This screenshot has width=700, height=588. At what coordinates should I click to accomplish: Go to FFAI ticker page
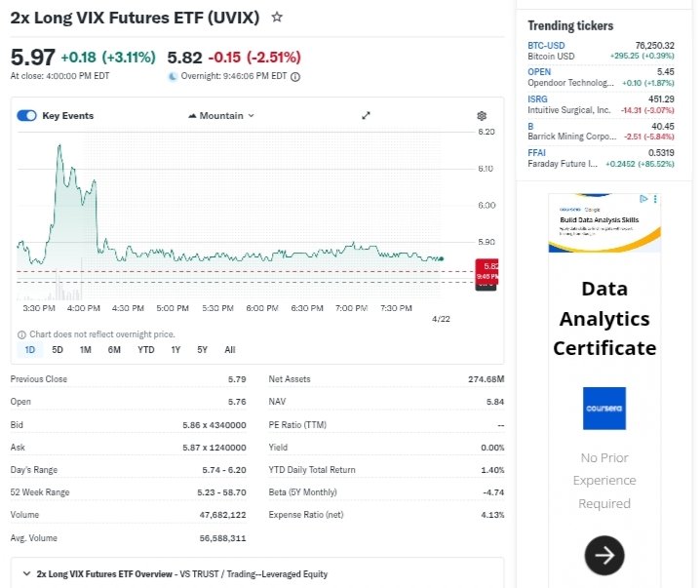coord(539,152)
